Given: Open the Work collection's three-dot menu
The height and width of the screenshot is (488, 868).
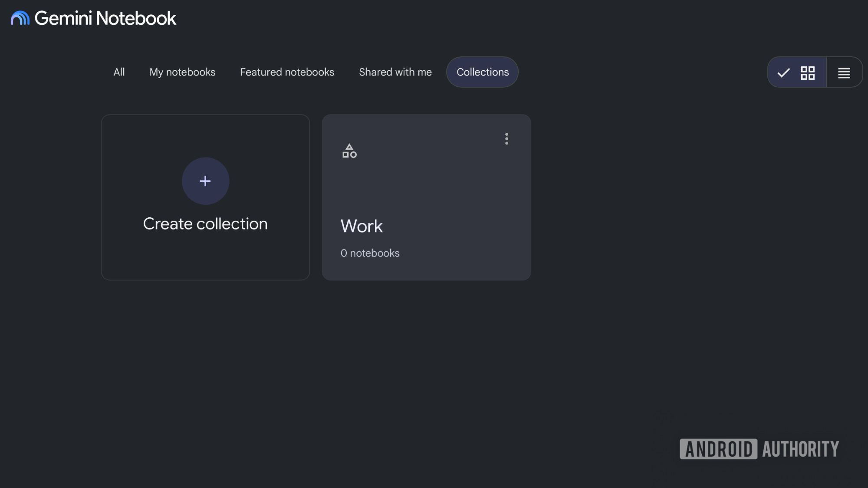Looking at the screenshot, I should click(x=506, y=139).
